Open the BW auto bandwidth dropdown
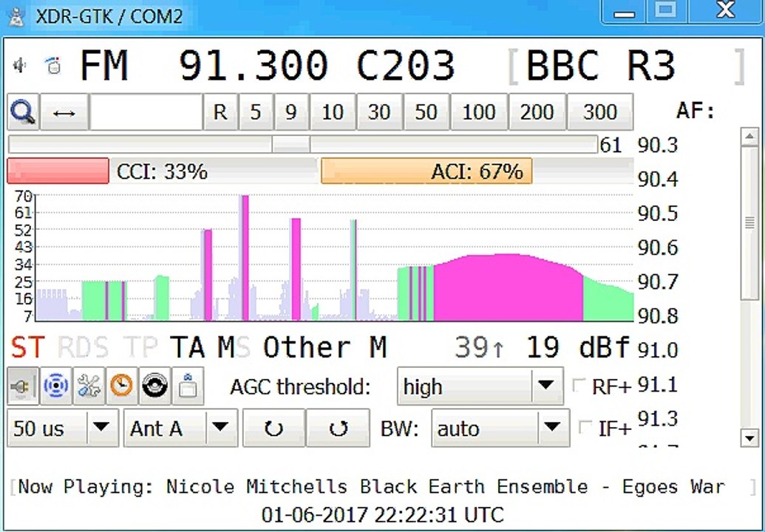 (500, 429)
